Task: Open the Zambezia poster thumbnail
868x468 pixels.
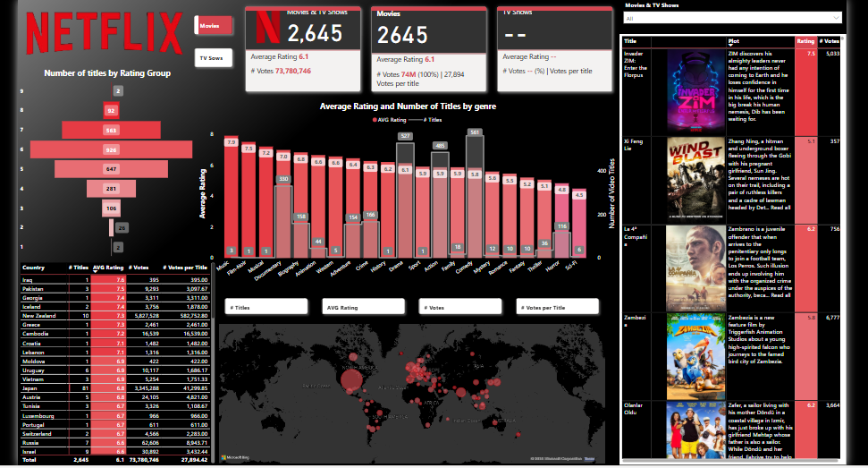Action: (x=695, y=357)
